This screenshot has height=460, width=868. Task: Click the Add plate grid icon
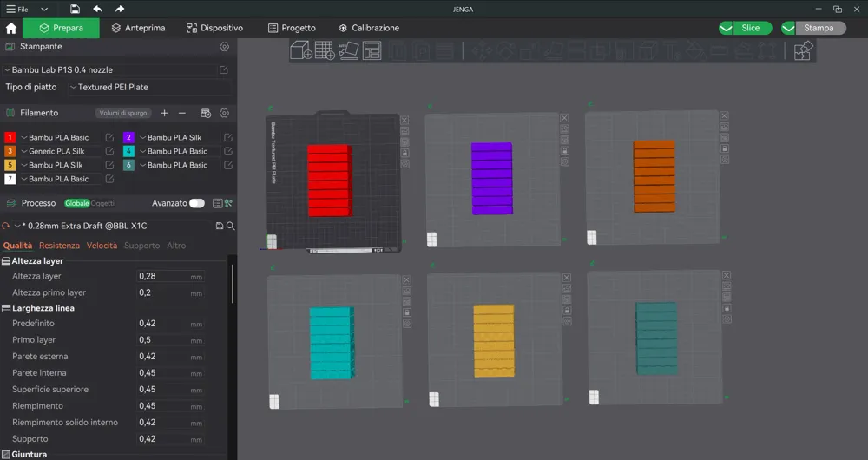(325, 50)
